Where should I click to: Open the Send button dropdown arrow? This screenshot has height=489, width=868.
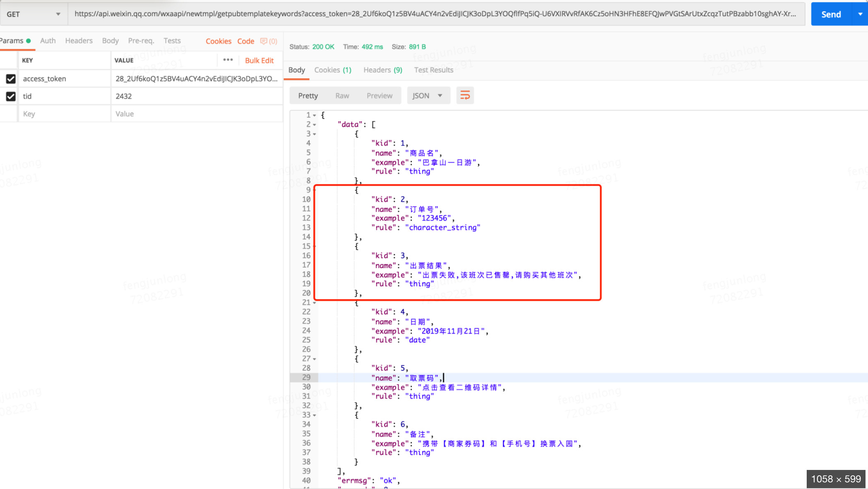860,14
